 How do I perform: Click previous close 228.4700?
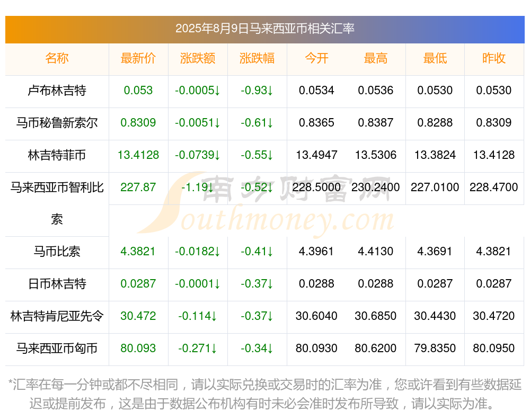494,187
